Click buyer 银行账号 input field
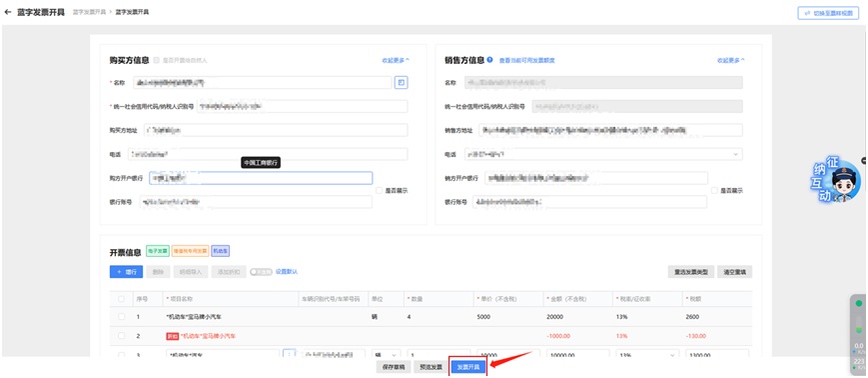 256,202
